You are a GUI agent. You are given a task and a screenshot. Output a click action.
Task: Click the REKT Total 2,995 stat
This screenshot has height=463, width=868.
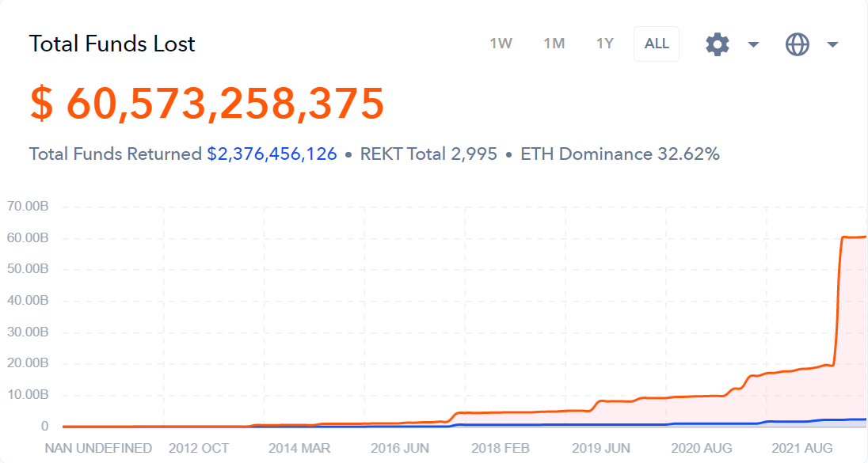[428, 154]
